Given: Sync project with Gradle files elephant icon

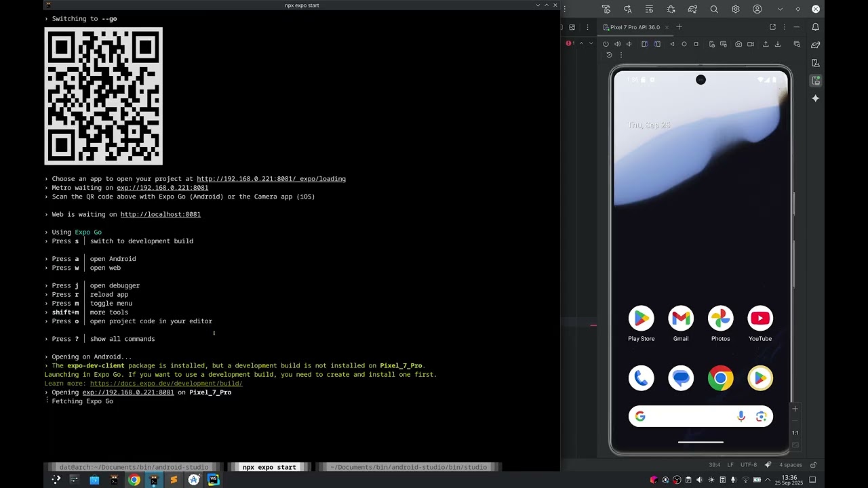Looking at the screenshot, I should pyautogui.click(x=692, y=9).
